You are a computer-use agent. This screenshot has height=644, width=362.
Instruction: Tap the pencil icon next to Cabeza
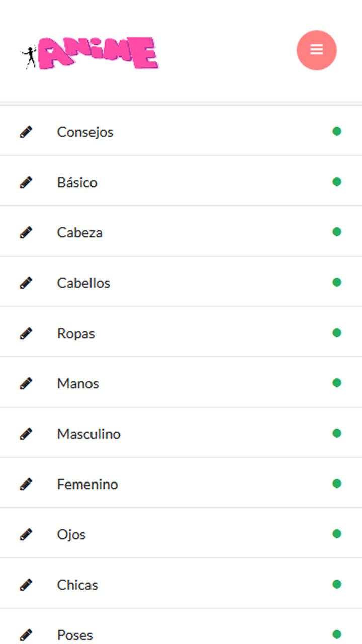(26, 232)
